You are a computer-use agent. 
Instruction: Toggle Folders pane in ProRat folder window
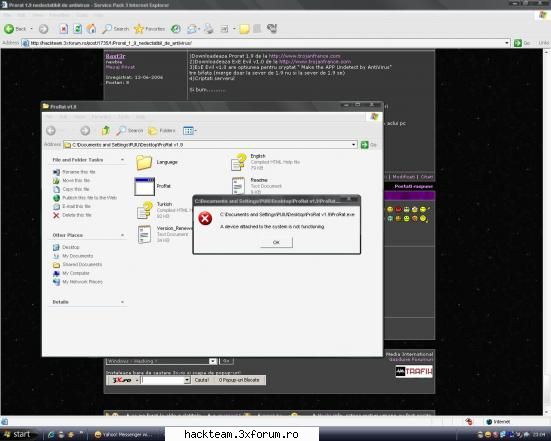(162, 131)
